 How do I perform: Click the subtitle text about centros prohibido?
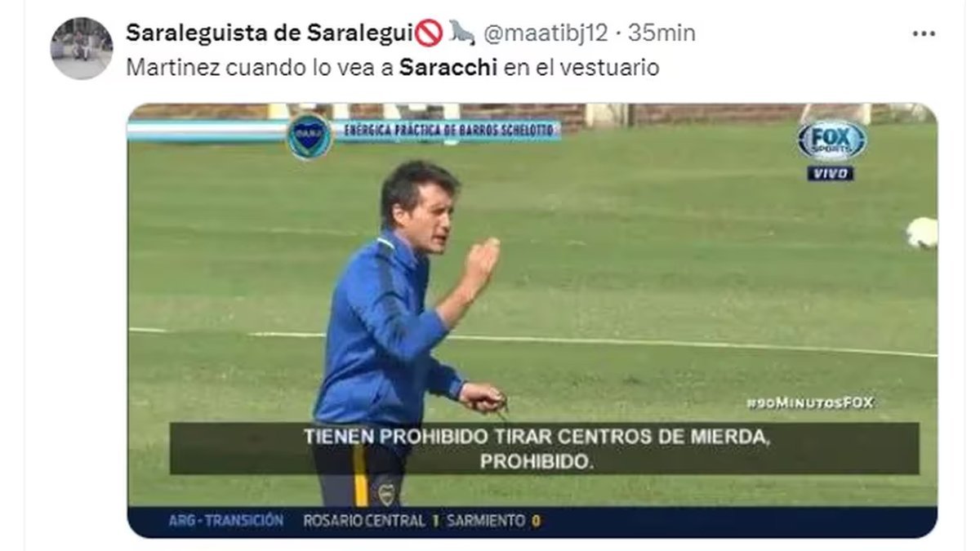pos(537,448)
